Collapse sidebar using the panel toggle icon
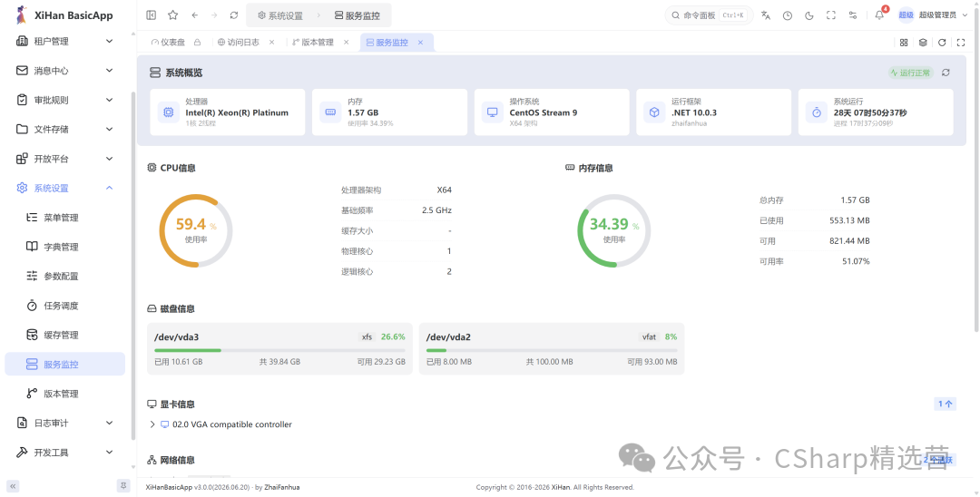 coord(152,15)
